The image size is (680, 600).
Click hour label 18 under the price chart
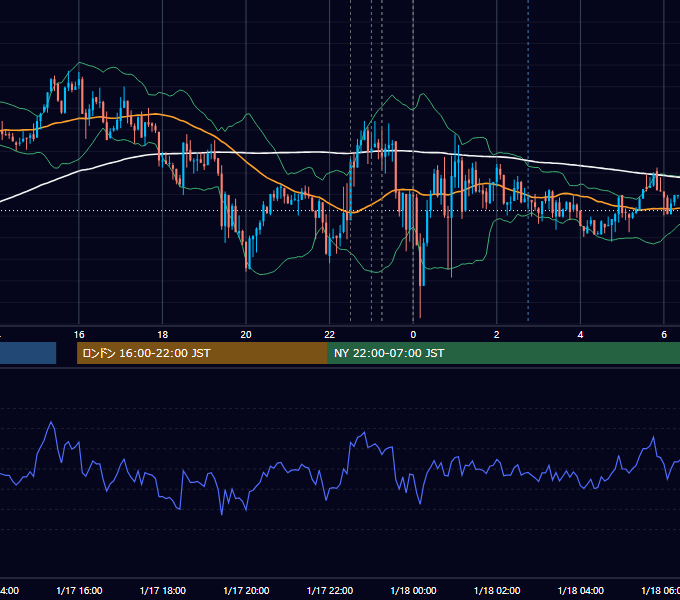coord(163,335)
